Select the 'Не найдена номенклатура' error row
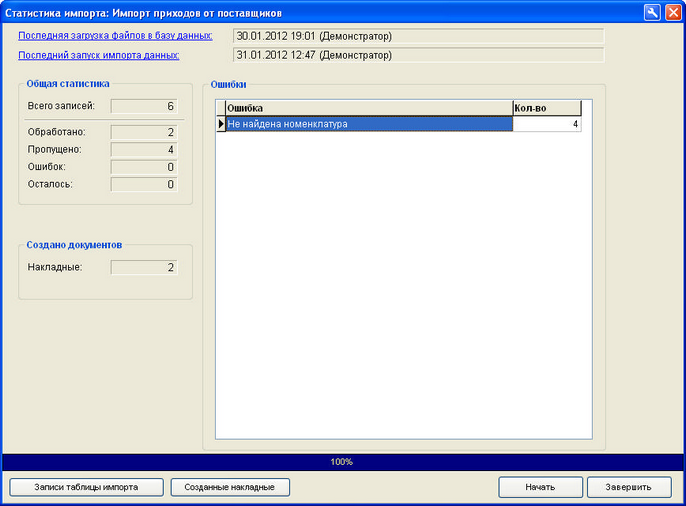This screenshot has width=686, height=506. 368,124
